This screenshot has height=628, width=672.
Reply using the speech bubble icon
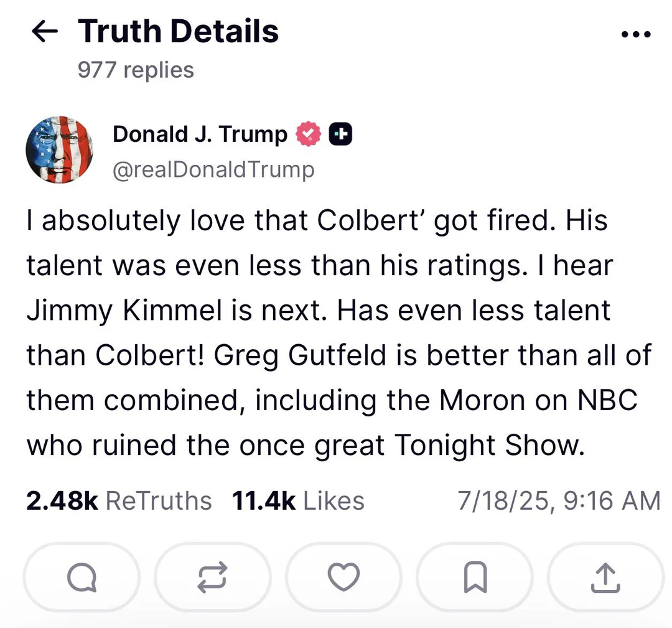(82, 578)
